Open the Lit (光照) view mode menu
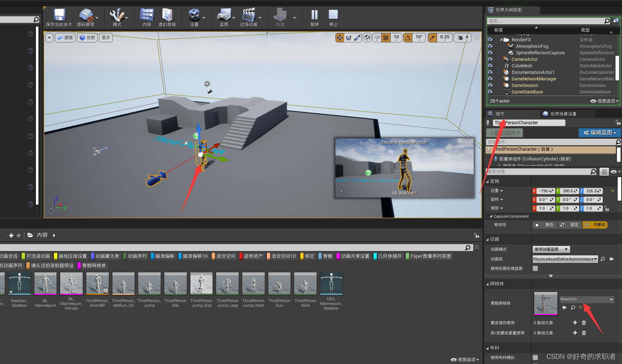The image size is (622, 364). point(87,38)
